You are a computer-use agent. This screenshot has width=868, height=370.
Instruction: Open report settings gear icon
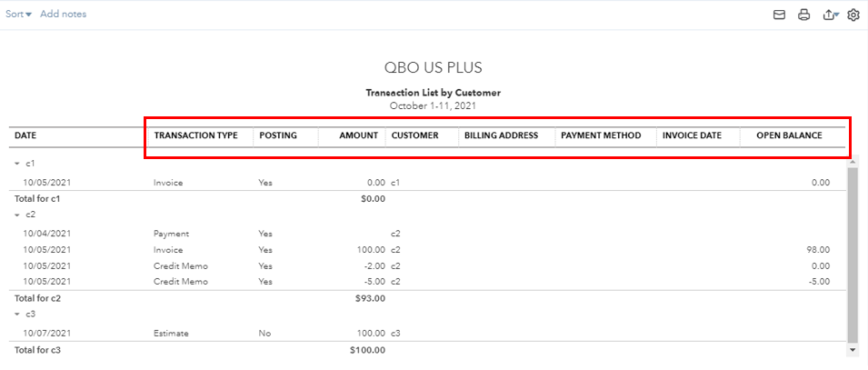point(853,15)
